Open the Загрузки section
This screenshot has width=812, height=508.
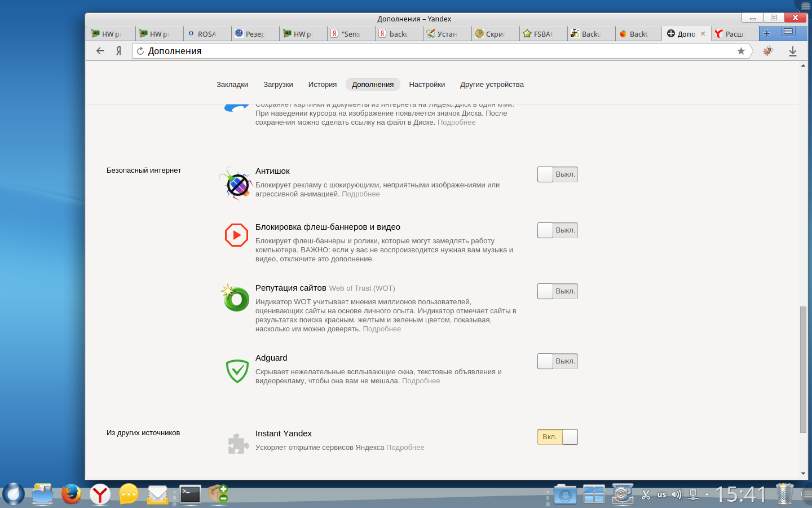(x=278, y=85)
